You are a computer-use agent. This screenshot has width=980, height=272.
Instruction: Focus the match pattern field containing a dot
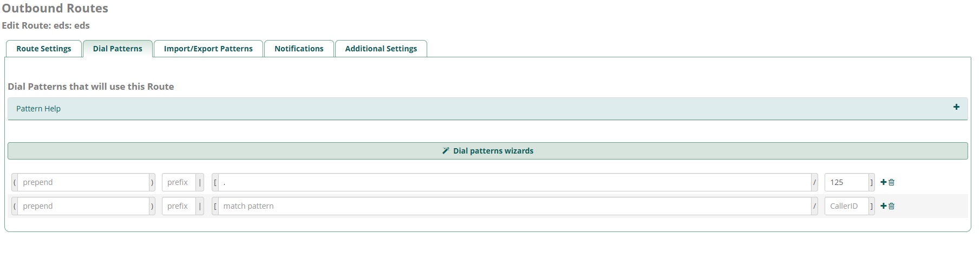514,182
